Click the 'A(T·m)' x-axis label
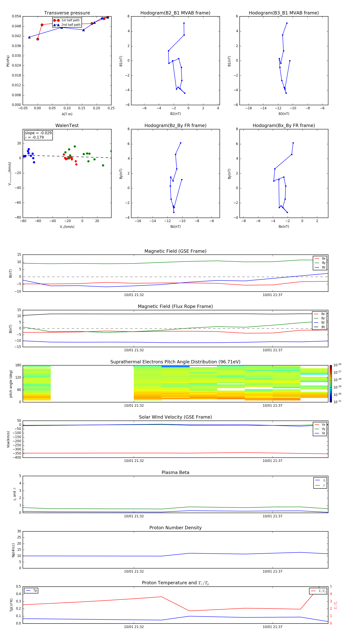This screenshot has height=644, width=351. coord(67,114)
